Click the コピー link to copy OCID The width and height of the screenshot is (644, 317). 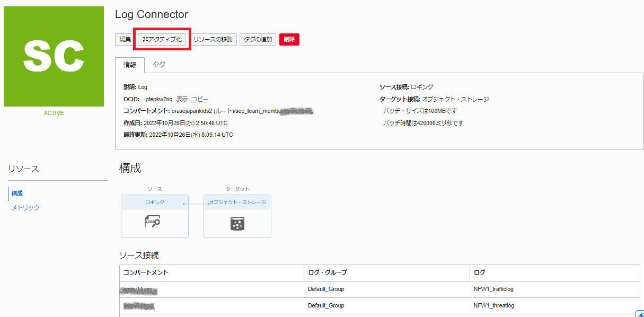pyautogui.click(x=200, y=99)
